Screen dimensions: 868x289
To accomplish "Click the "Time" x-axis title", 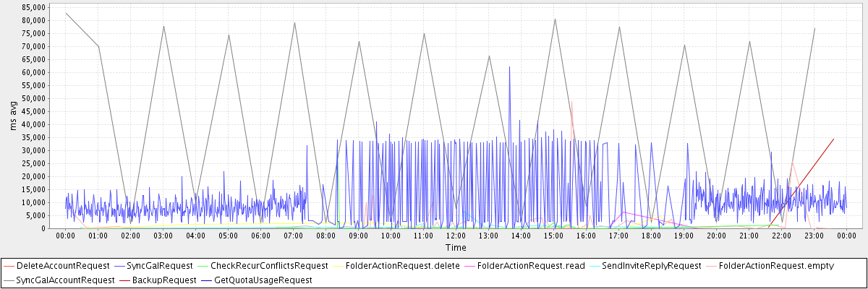I will [456, 248].
